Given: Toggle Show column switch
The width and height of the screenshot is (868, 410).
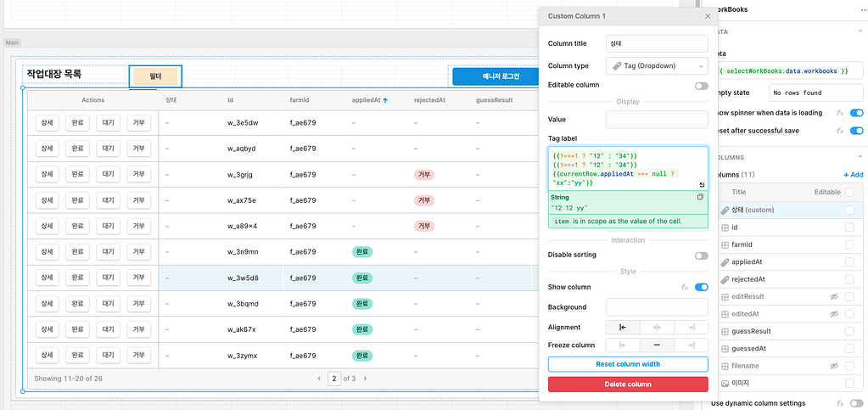Looking at the screenshot, I should point(702,287).
